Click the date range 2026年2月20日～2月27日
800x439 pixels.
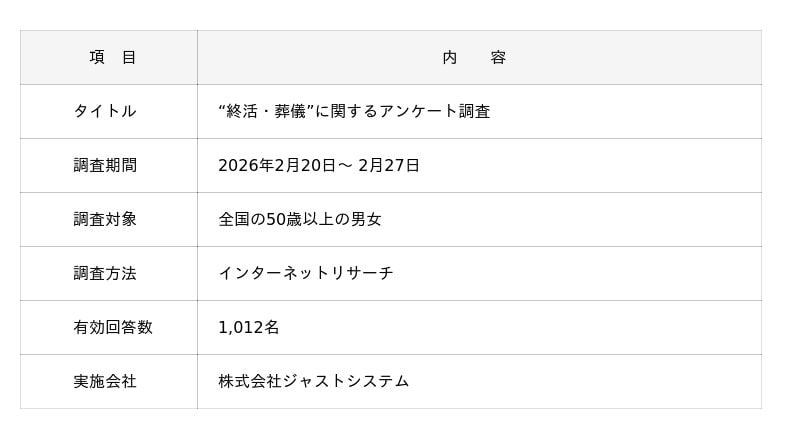point(319,165)
